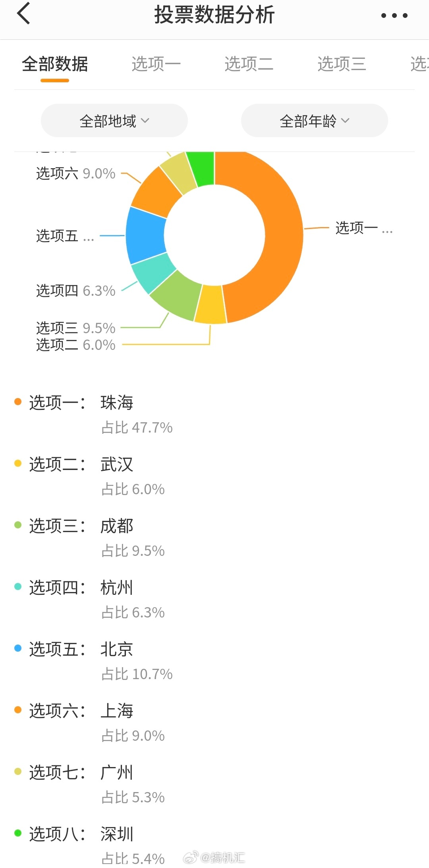Viewport: 429px width, 868px height.
Task: Open the three-dot more menu
Action: click(394, 16)
